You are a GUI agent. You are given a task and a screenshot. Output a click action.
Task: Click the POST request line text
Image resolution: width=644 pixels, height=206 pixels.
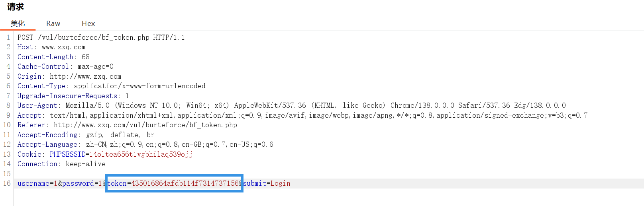click(101, 37)
